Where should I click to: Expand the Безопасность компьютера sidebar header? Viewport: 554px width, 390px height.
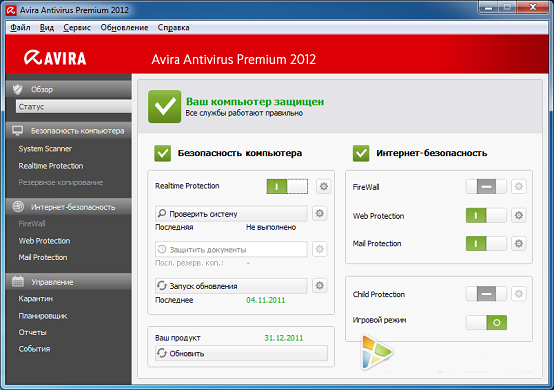69,131
